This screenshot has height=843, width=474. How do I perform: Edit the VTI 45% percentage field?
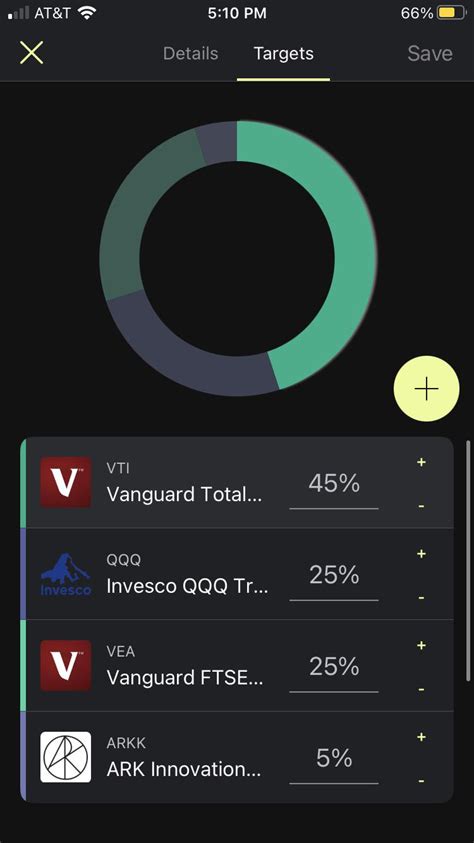pos(334,484)
